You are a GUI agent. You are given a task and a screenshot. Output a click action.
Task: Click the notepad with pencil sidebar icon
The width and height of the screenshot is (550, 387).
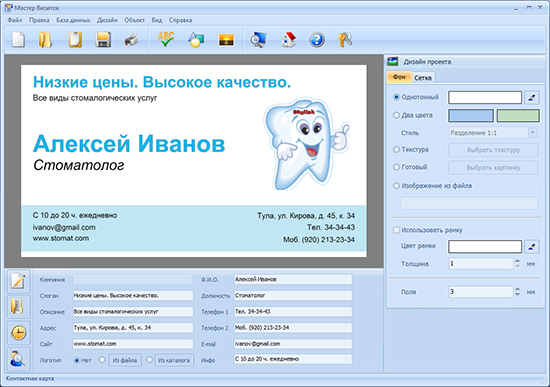click(x=18, y=281)
